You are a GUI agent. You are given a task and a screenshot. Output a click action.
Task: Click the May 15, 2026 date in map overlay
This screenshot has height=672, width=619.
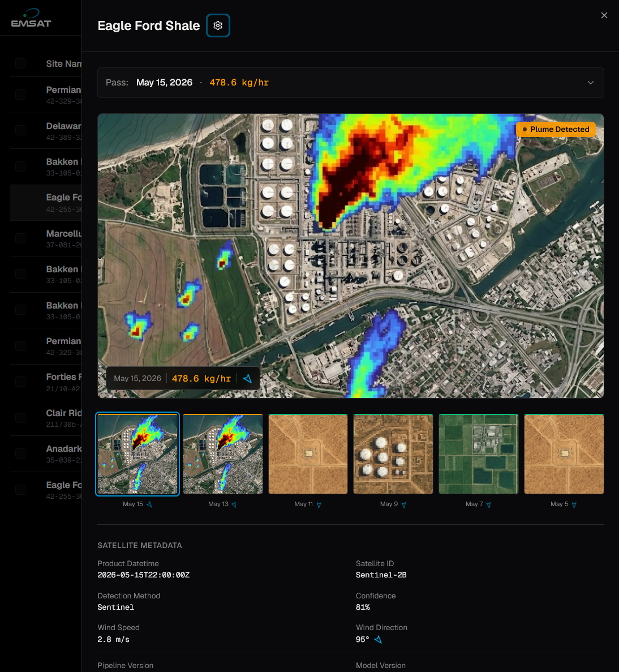(137, 378)
